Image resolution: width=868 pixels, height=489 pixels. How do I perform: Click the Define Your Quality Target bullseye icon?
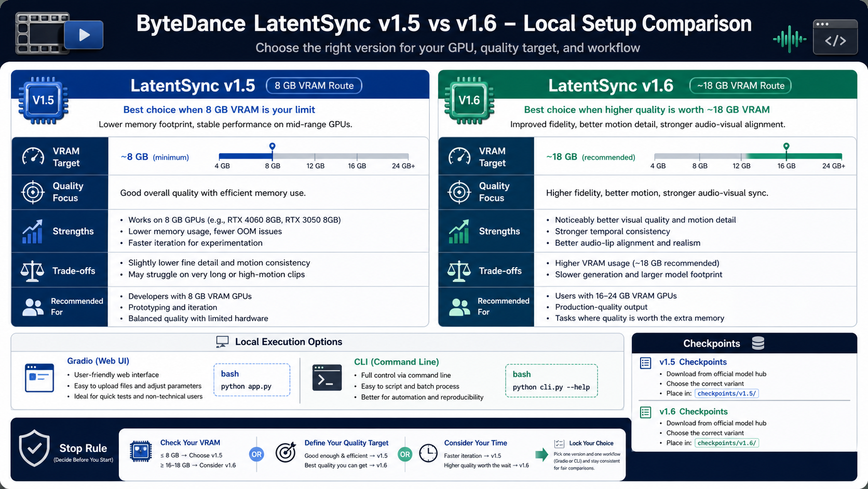pyautogui.click(x=286, y=453)
